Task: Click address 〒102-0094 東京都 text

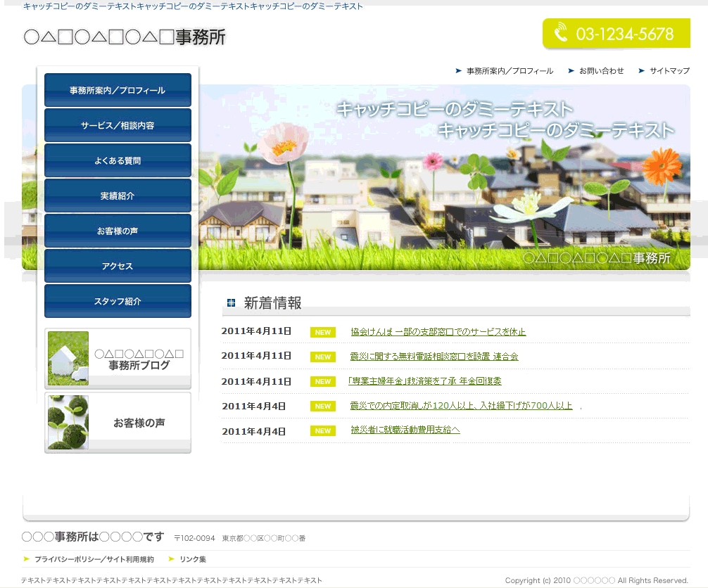Action: [x=240, y=538]
